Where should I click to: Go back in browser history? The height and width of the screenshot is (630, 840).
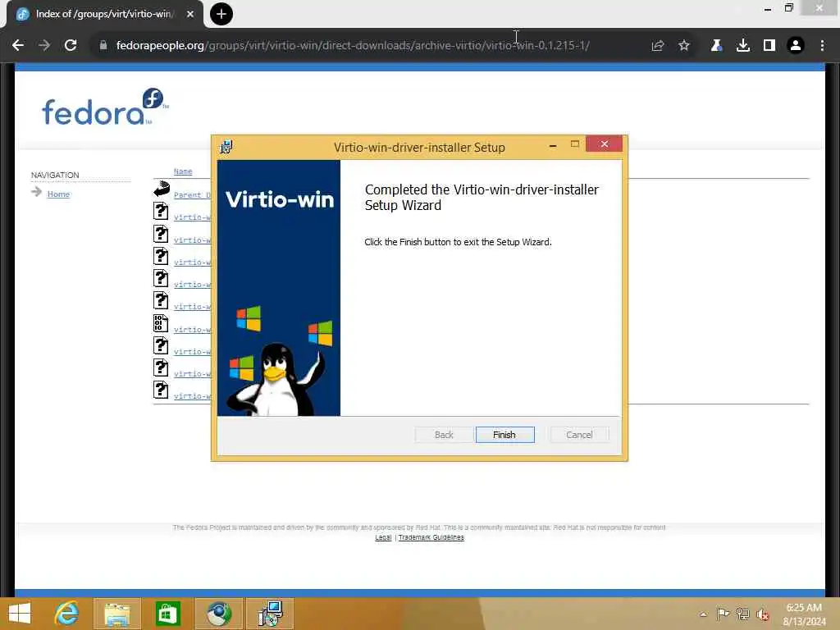18,46
